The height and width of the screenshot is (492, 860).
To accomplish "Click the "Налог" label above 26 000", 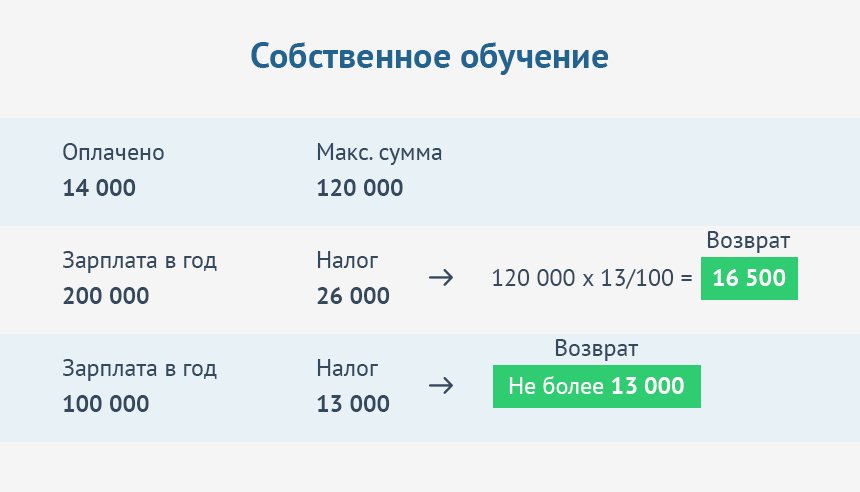I will click(x=347, y=260).
